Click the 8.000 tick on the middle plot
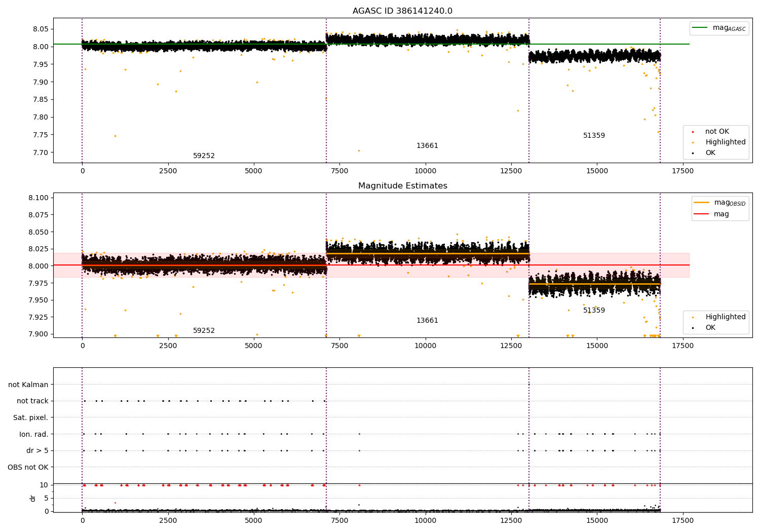Viewport: 760px width, 532px height. [x=38, y=266]
